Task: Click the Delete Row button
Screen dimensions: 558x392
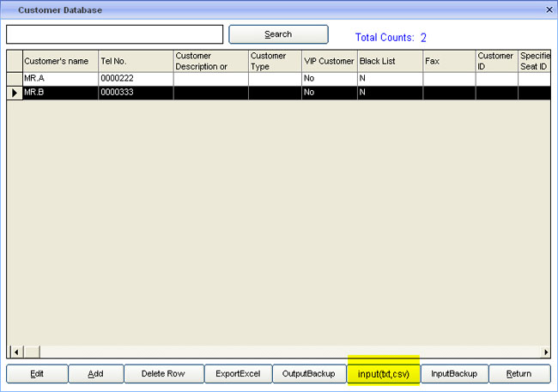Action: (165, 374)
